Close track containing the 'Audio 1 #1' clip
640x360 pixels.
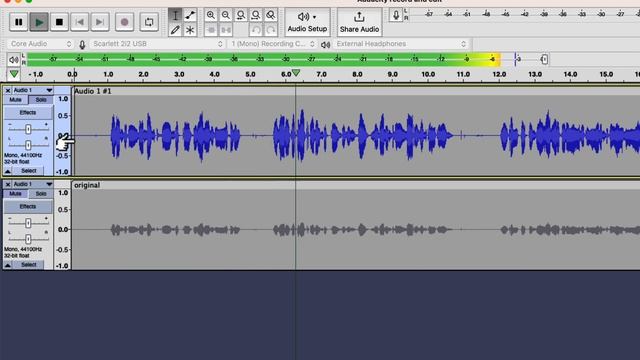pos(8,90)
